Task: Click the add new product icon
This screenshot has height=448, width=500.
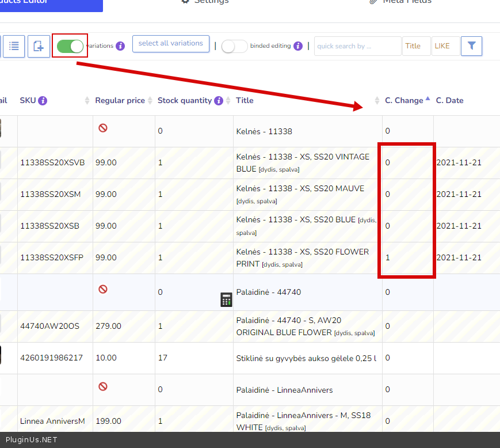Action: click(x=39, y=47)
